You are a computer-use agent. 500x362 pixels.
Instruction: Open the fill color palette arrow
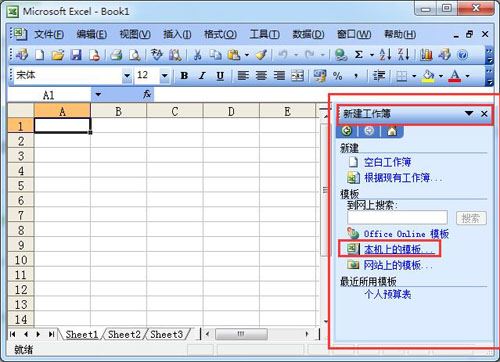click(x=441, y=76)
